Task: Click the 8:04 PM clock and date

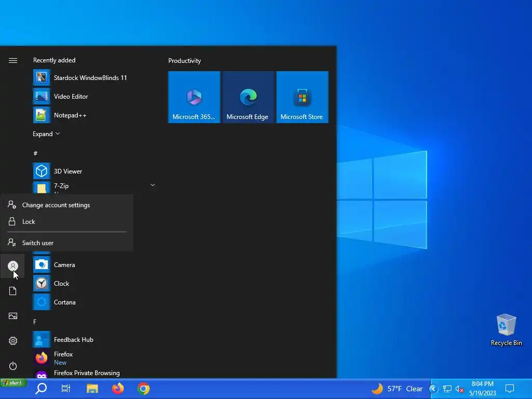Action: pyautogui.click(x=483, y=389)
